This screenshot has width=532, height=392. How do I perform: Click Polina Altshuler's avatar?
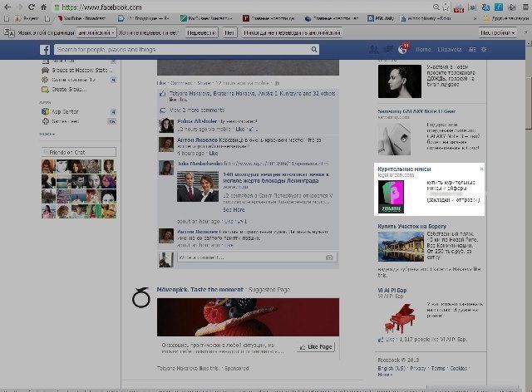click(x=166, y=125)
